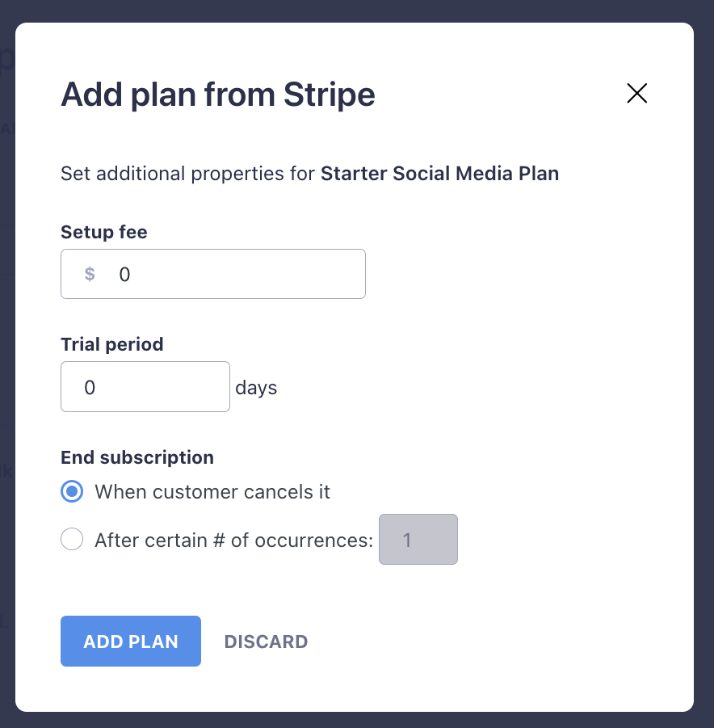
Task: Click the "days" unit text
Action: (256, 388)
